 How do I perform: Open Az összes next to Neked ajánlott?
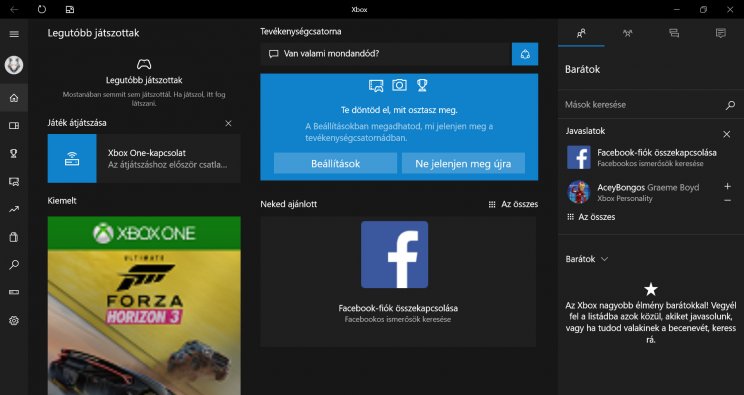[x=513, y=204]
